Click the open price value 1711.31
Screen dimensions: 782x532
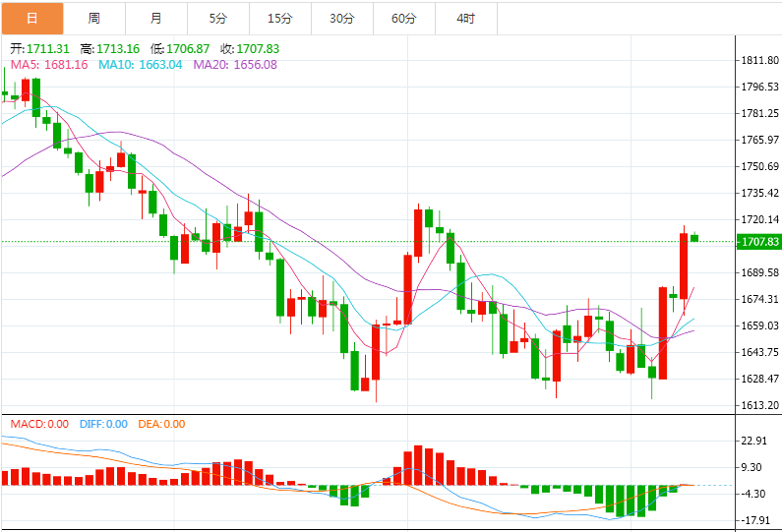pyautogui.click(x=48, y=49)
